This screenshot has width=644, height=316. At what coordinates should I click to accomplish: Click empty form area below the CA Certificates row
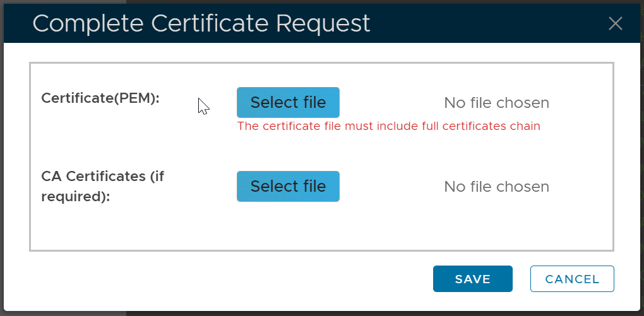316,228
